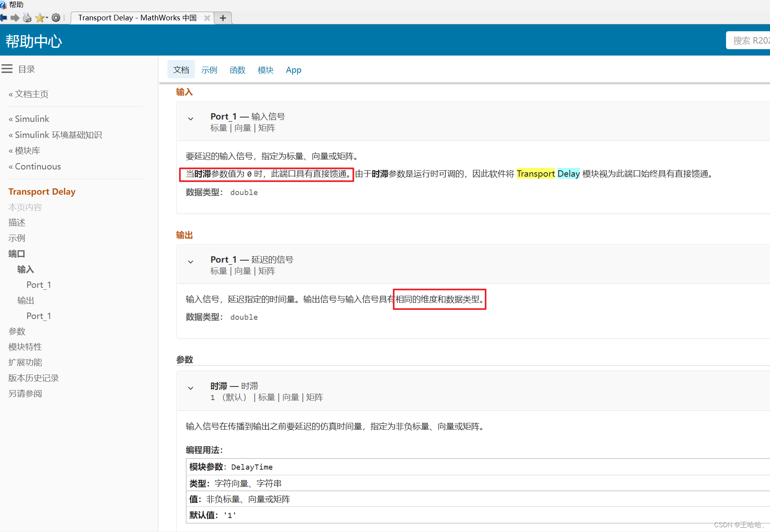This screenshot has width=770, height=532.
Task: Click 时滞 — 时滞 parameter header
Action: point(234,386)
